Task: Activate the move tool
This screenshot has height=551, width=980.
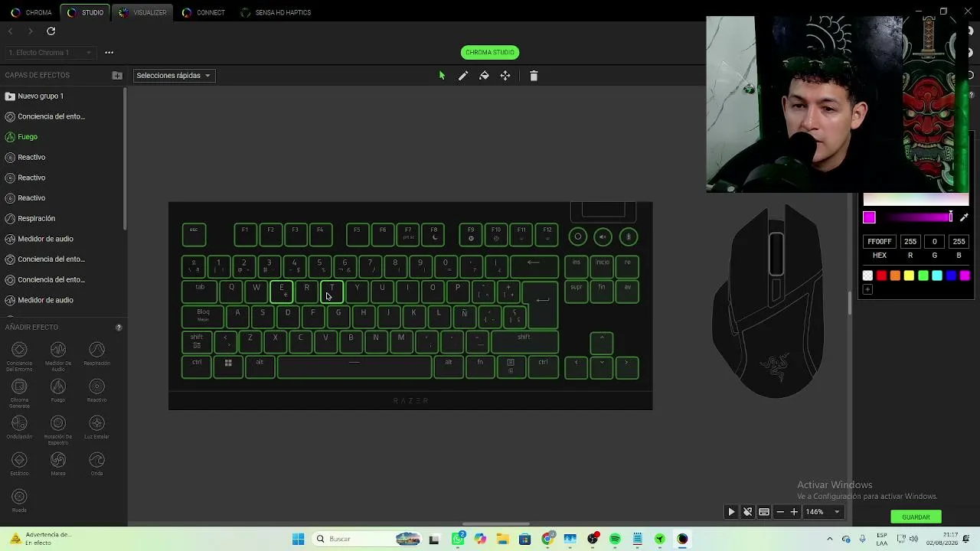Action: (505, 76)
